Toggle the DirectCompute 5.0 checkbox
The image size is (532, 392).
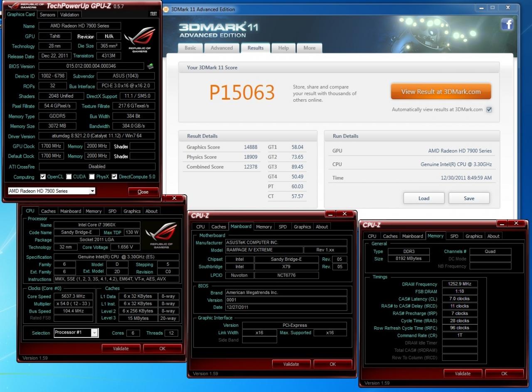click(x=114, y=176)
